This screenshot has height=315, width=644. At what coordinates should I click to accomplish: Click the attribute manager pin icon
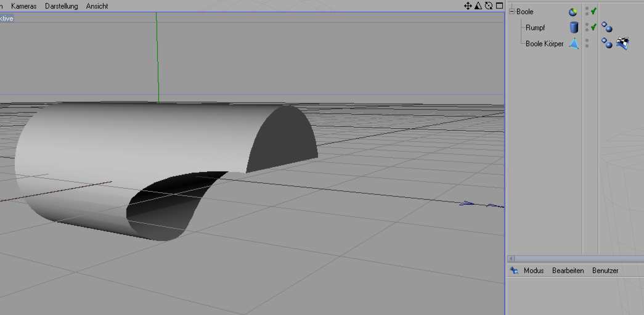(515, 271)
